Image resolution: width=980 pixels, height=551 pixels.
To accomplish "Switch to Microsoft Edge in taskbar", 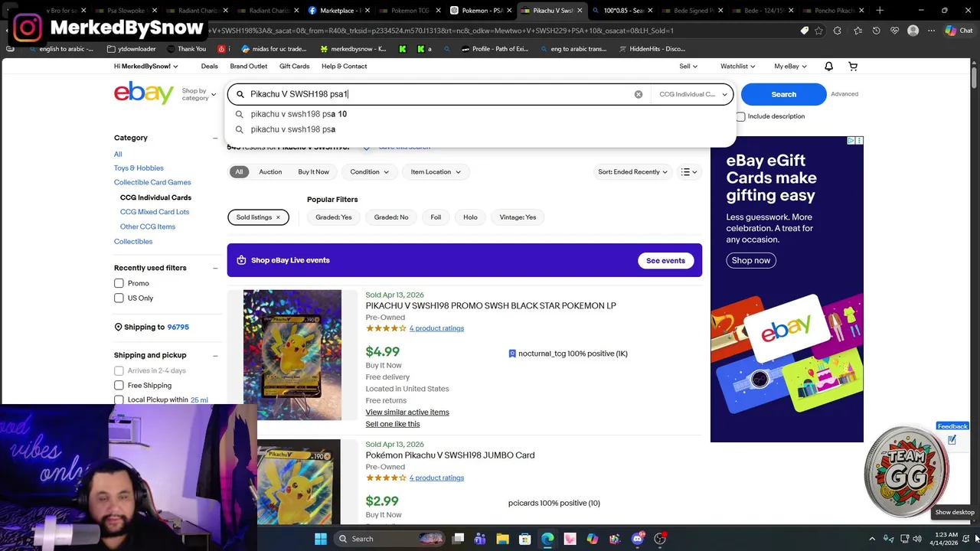I will (x=547, y=539).
